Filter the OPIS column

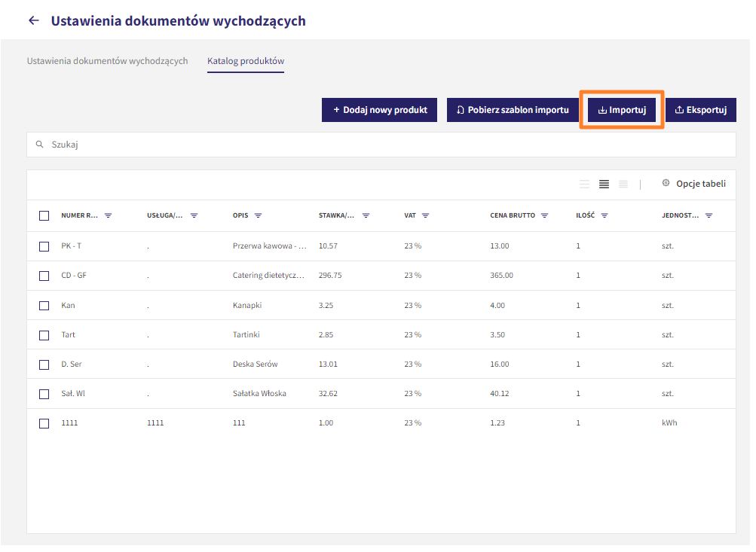(x=258, y=216)
